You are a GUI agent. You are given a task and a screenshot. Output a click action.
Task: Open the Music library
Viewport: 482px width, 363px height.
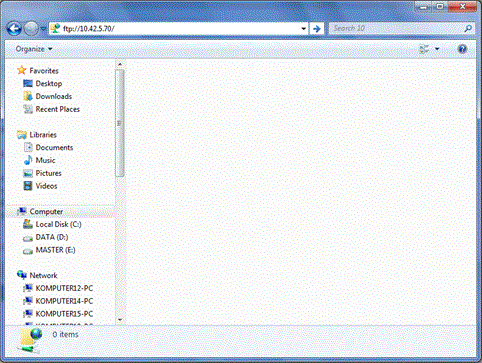click(x=45, y=160)
